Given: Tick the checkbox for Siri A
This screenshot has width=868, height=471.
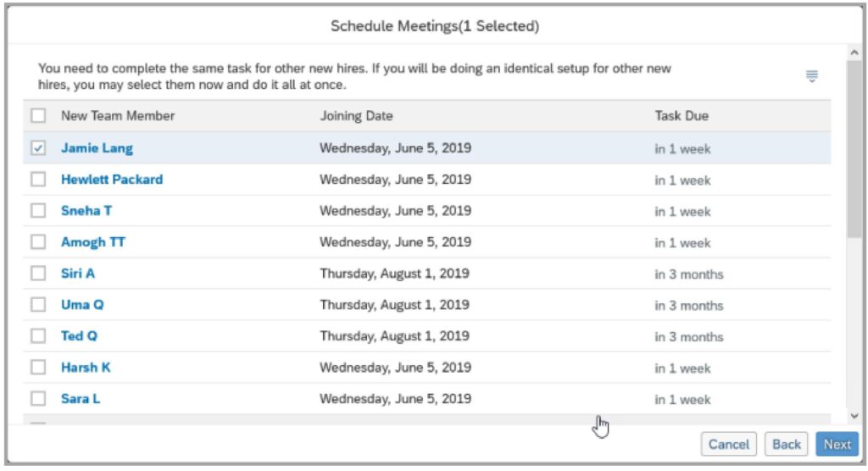Looking at the screenshot, I should [38, 273].
